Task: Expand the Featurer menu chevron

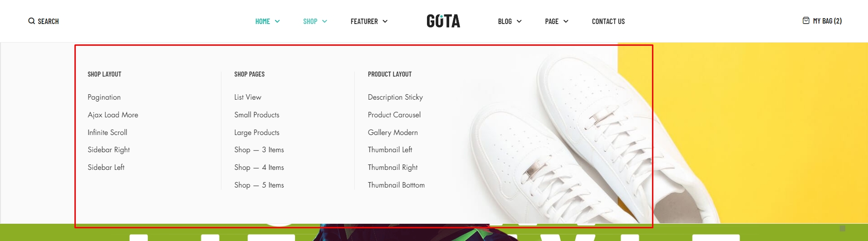Action: tap(385, 21)
